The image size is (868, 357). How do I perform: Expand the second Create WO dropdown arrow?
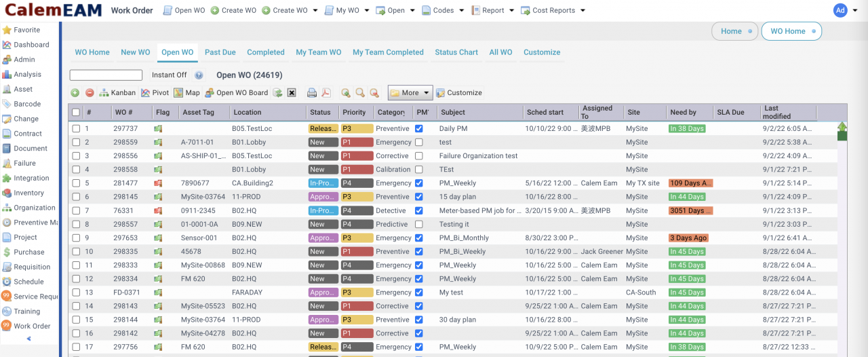[x=314, y=11]
